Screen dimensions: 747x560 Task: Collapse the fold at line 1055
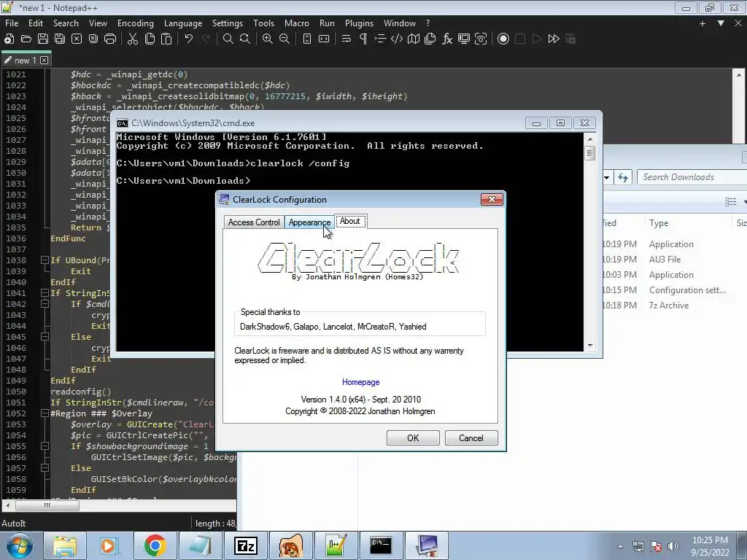(44, 446)
